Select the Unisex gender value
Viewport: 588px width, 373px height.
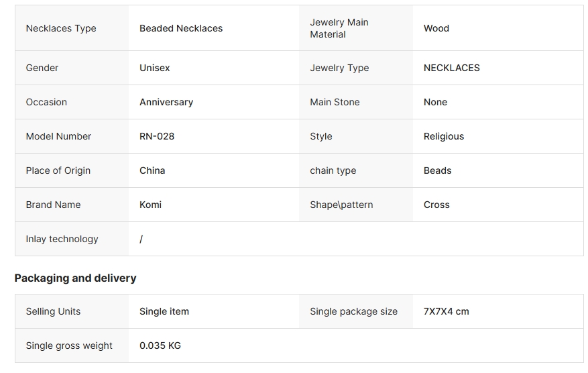point(154,68)
